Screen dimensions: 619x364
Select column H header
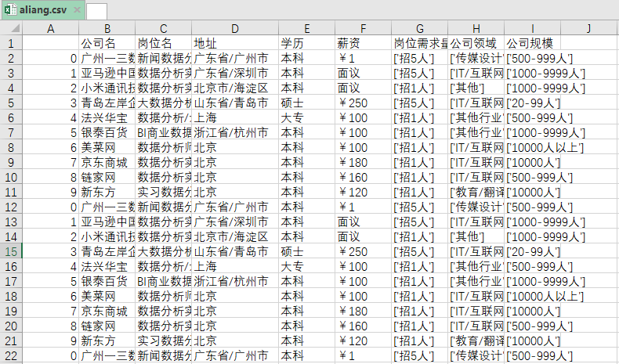coord(476,28)
